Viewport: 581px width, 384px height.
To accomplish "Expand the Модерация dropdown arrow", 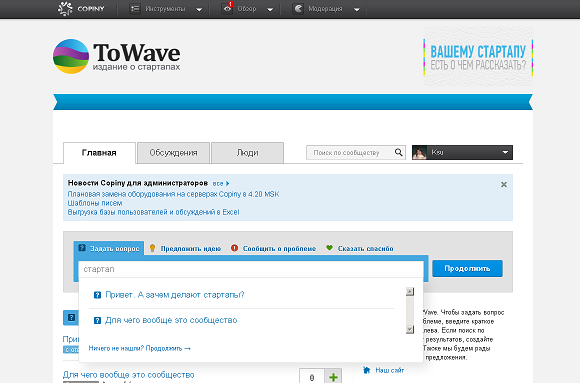I will click(x=357, y=10).
